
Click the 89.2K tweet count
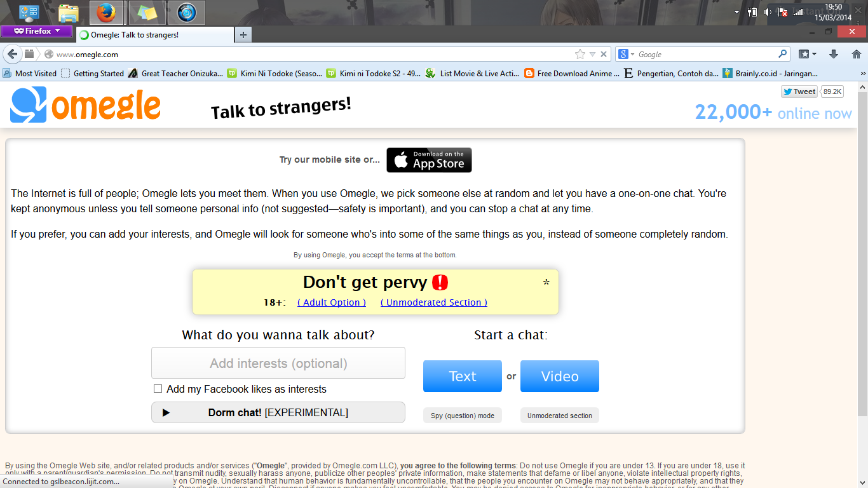[832, 91]
